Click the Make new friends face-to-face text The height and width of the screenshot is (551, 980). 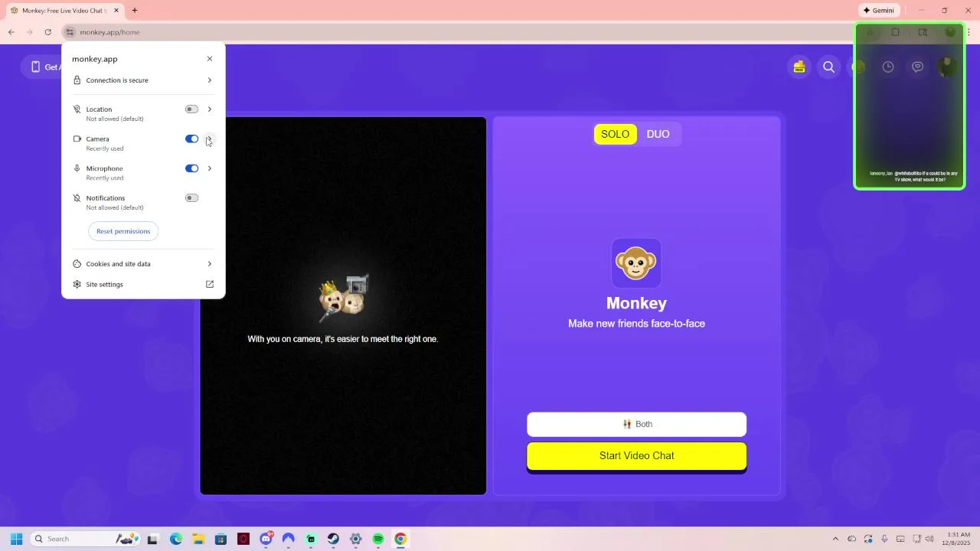[636, 324]
